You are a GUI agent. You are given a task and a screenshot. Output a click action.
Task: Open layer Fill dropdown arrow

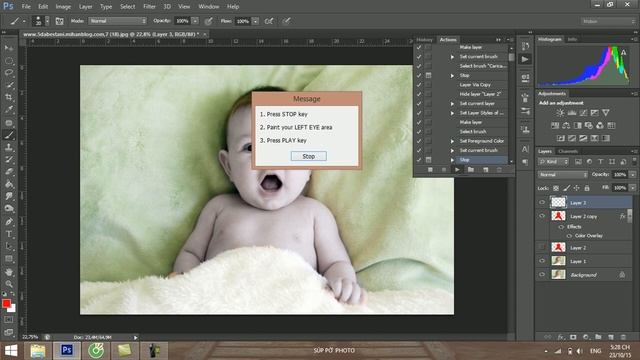click(633, 188)
